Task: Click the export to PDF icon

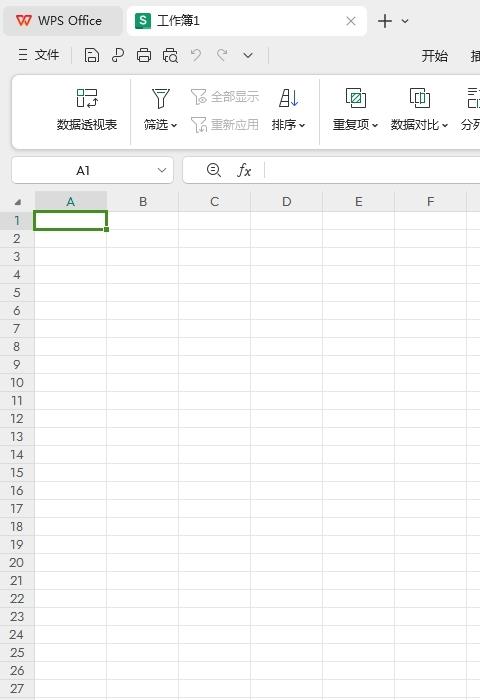Action: [117, 55]
